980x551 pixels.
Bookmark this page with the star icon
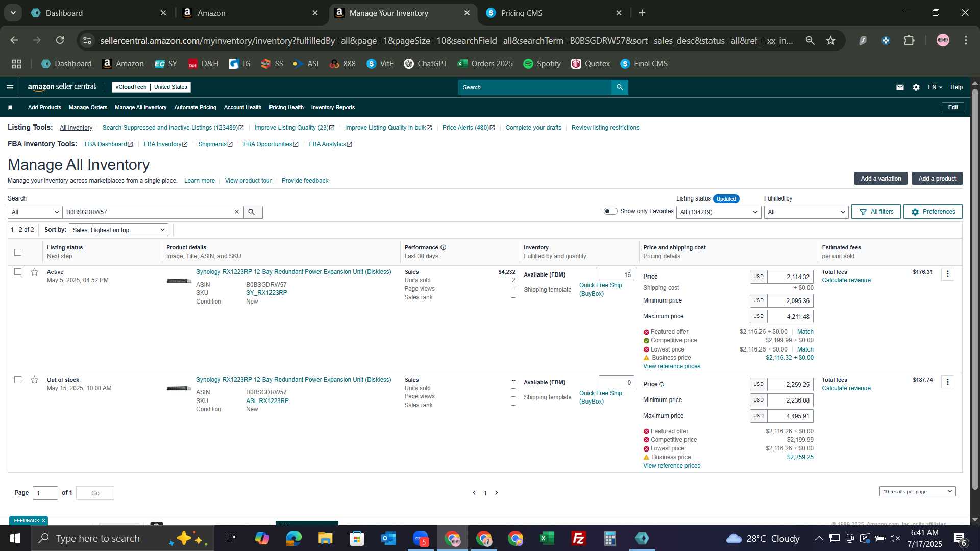tap(831, 40)
